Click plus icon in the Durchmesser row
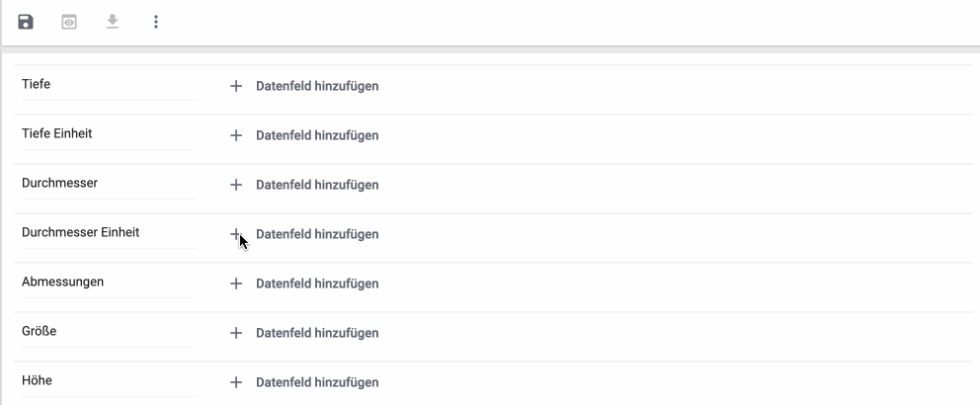The image size is (980, 405). [236, 185]
